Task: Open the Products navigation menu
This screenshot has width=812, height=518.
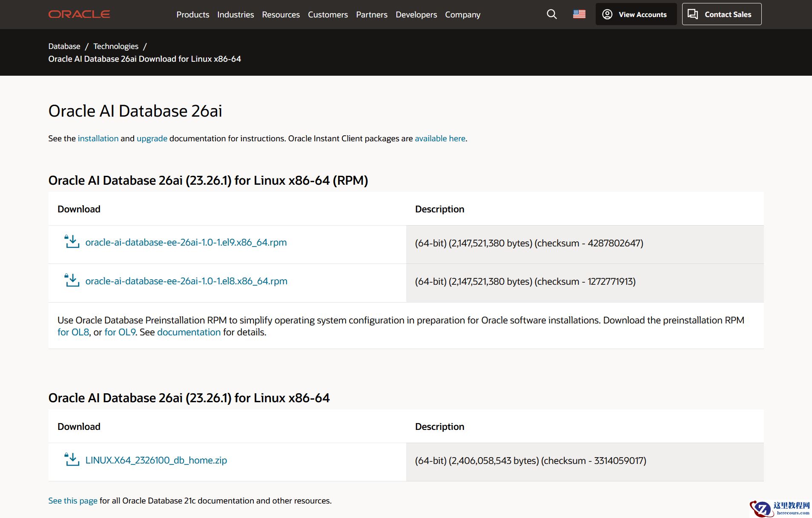Action: [192, 14]
